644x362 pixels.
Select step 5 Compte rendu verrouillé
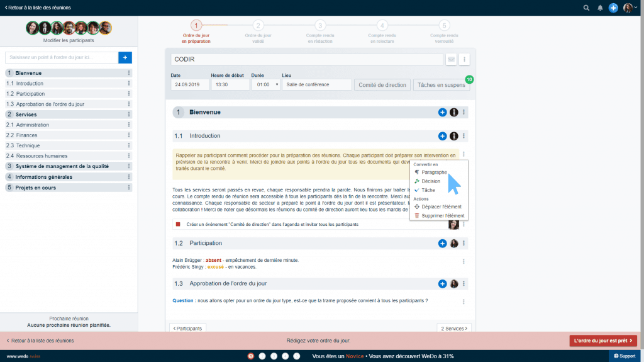[x=444, y=26]
